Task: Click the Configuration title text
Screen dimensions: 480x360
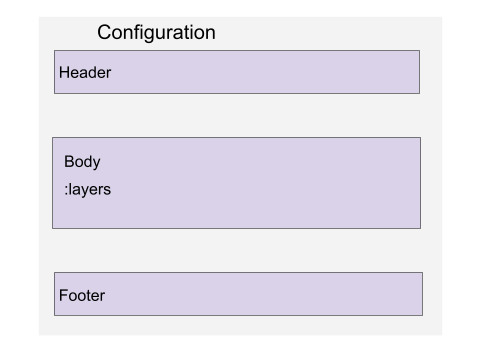Action: click(x=156, y=33)
